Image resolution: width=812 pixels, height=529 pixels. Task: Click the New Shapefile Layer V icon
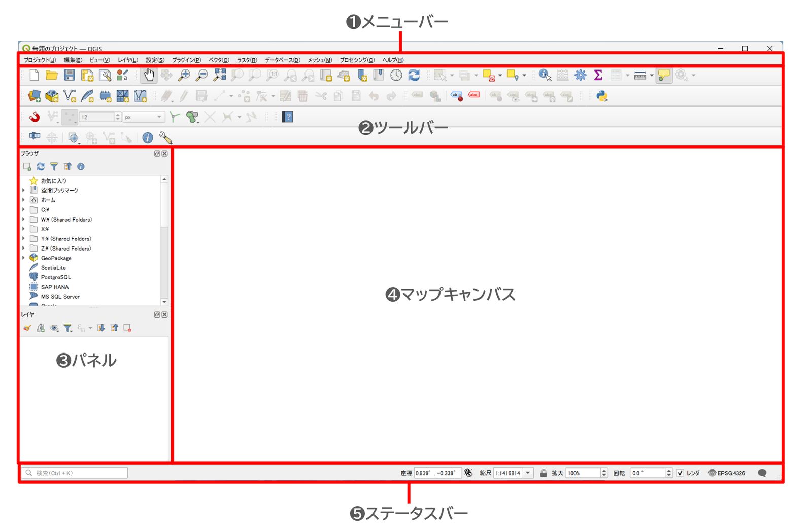pyautogui.click(x=70, y=96)
